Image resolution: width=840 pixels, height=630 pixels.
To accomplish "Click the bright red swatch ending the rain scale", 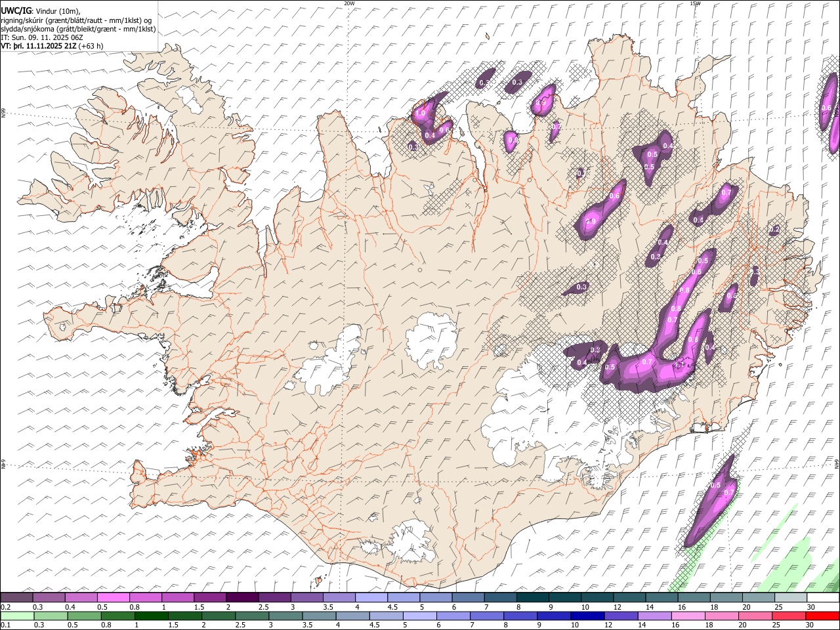I will point(822,616).
